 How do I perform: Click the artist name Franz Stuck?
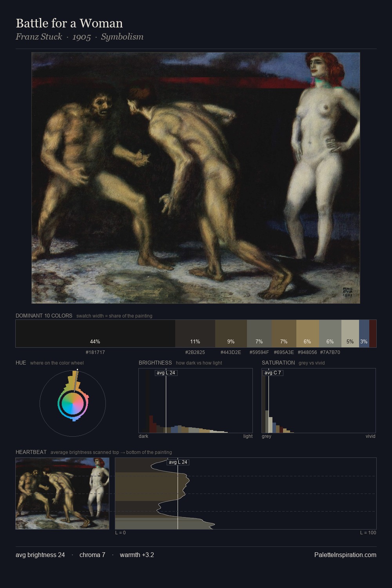tap(39, 37)
